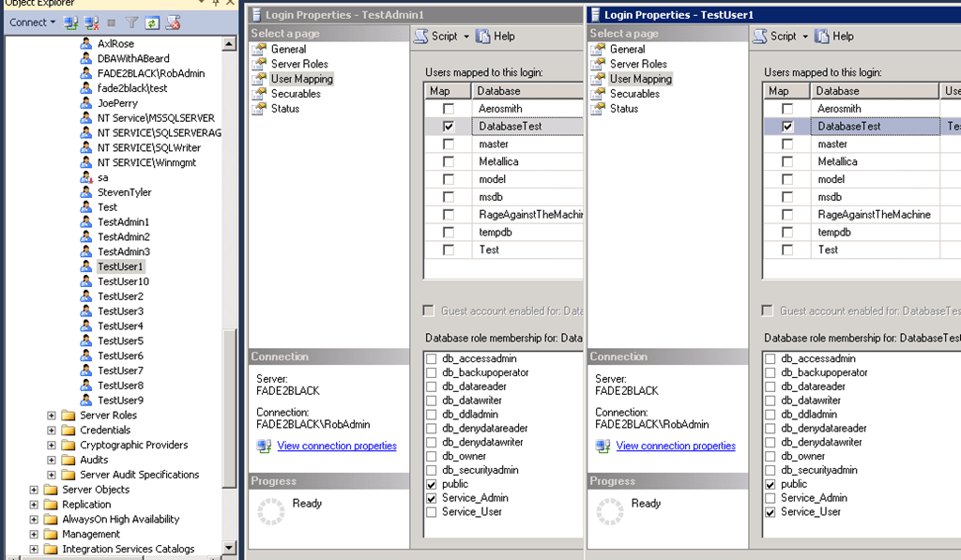
Task: Uncheck DatabaseTest map box in TestAdmin1 window
Action: tap(449, 127)
